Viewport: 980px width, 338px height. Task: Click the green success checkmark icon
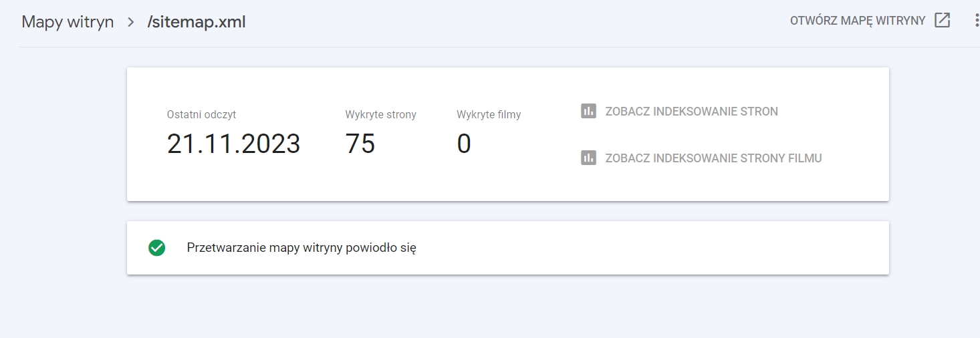point(156,248)
